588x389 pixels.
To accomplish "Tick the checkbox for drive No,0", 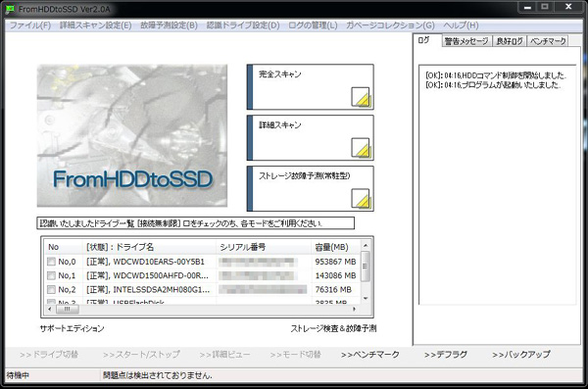I will pos(51,262).
